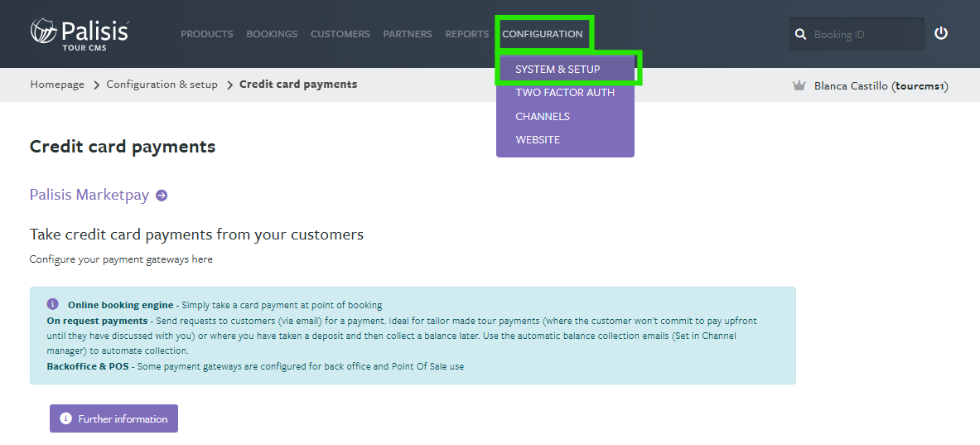The height and width of the screenshot is (445, 980).
Task: Click the arrow icon next to Palisis Marketpay
Action: pos(162,196)
